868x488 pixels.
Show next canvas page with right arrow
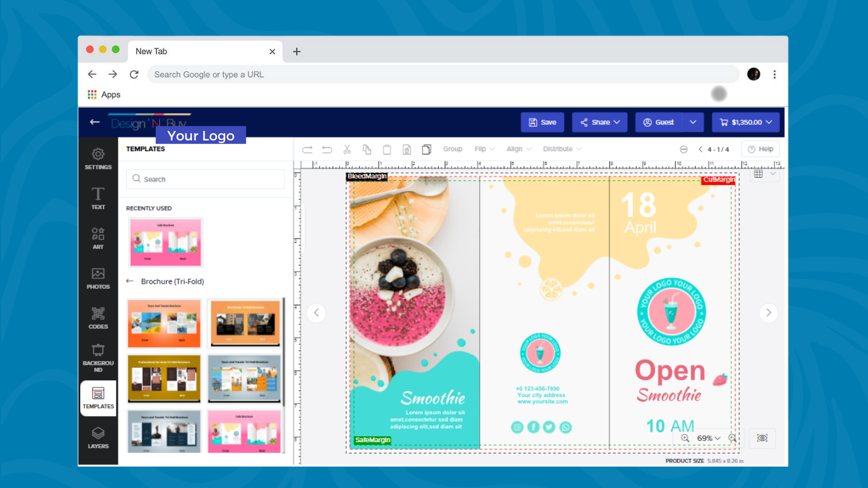tap(769, 312)
